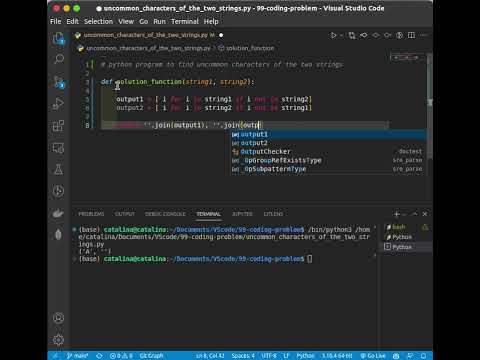Click the main branch in status bar
Image resolution: width=480 pixels, height=360 pixels.
(x=77, y=356)
